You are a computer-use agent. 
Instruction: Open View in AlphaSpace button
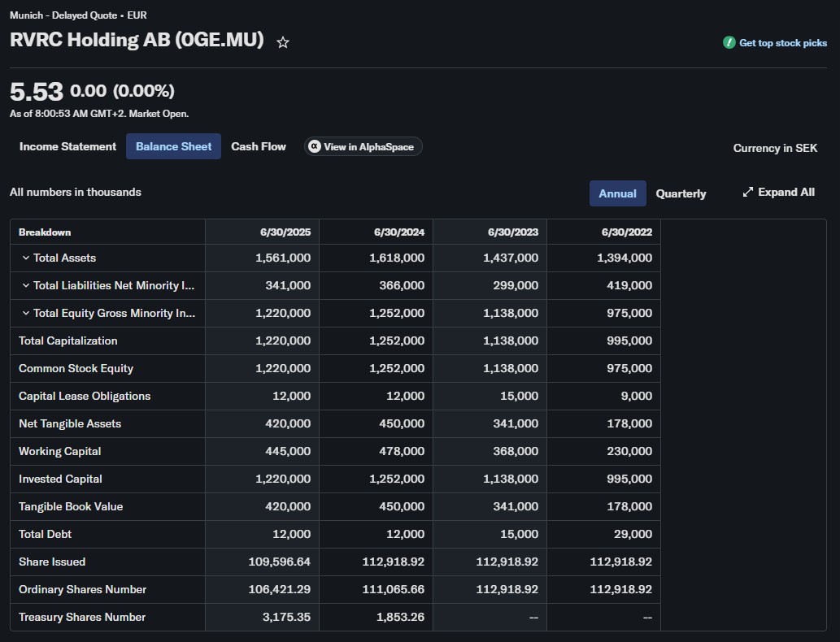(363, 146)
